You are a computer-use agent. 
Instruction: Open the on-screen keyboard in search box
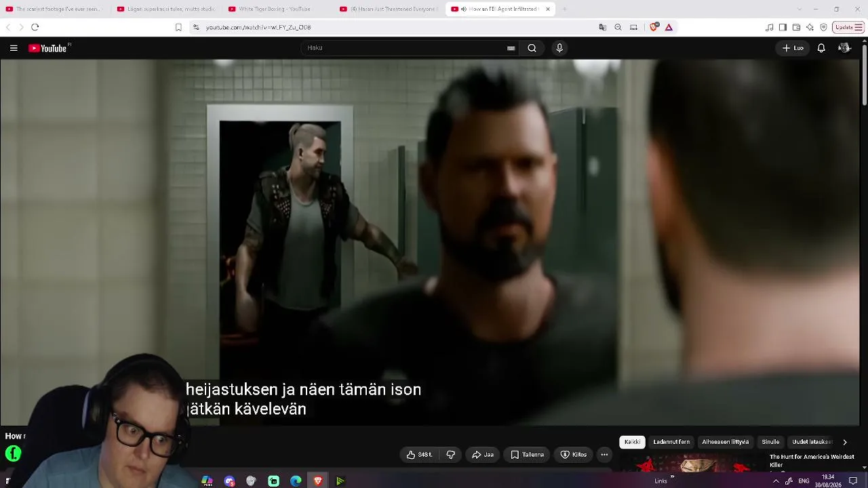(x=511, y=48)
